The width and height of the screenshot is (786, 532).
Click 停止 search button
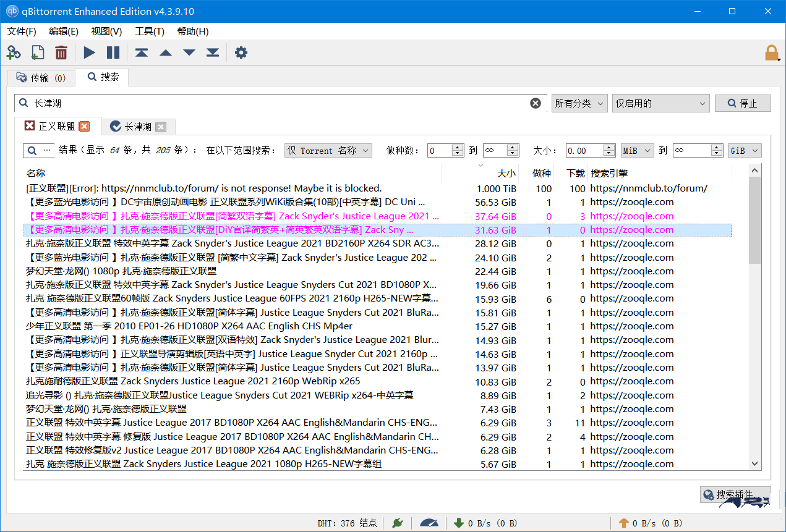click(743, 103)
